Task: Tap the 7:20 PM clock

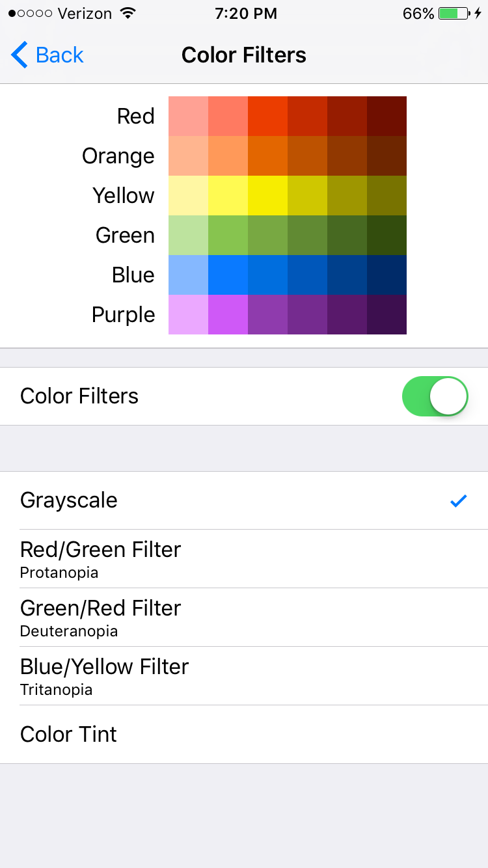Action: point(245,13)
